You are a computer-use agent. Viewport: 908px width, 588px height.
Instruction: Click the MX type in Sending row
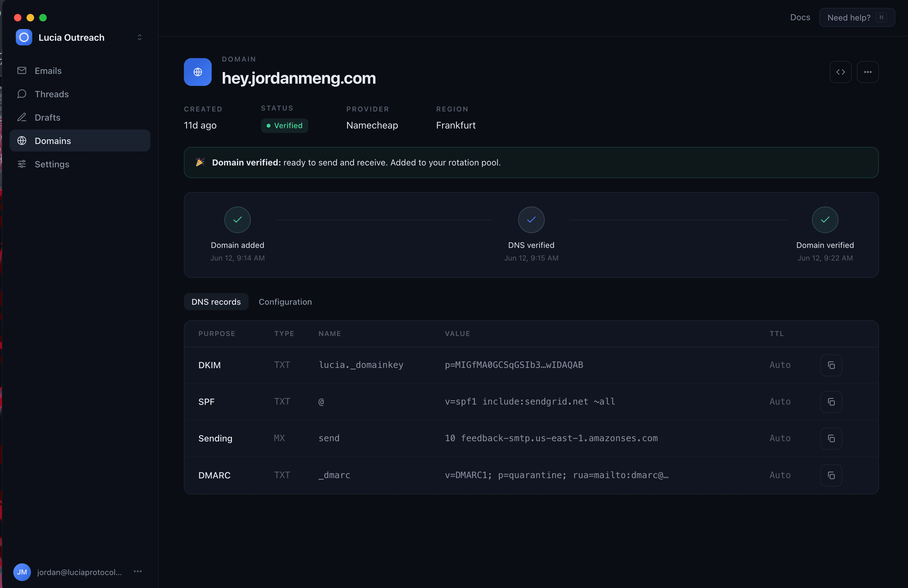(x=279, y=438)
